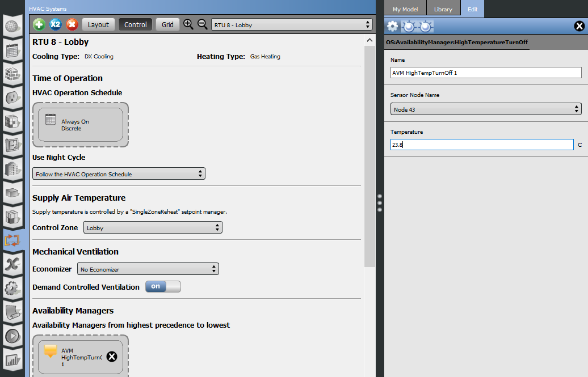588x377 pixels.
Task: Switch to the My Model tab
Action: pos(405,9)
